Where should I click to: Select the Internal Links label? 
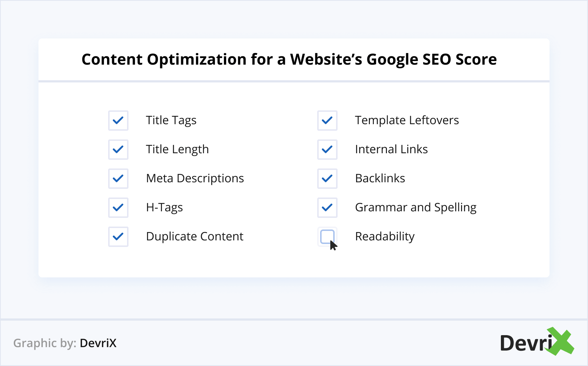(391, 150)
